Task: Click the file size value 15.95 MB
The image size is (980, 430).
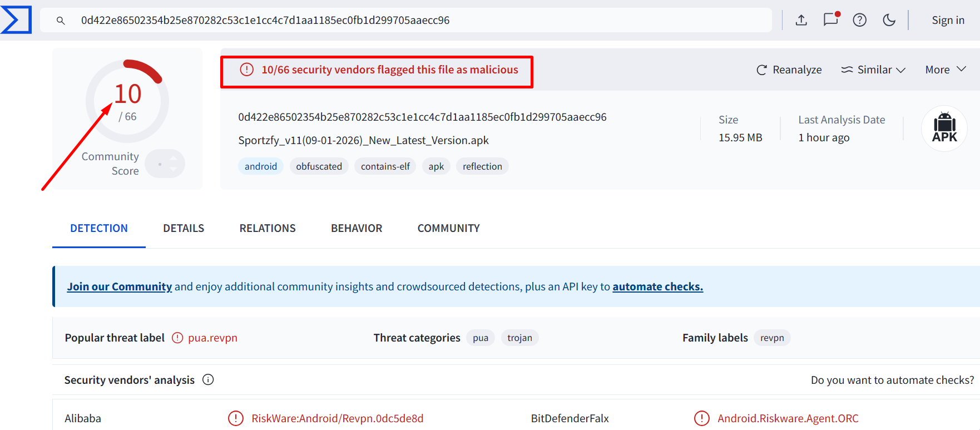Action: tap(740, 137)
